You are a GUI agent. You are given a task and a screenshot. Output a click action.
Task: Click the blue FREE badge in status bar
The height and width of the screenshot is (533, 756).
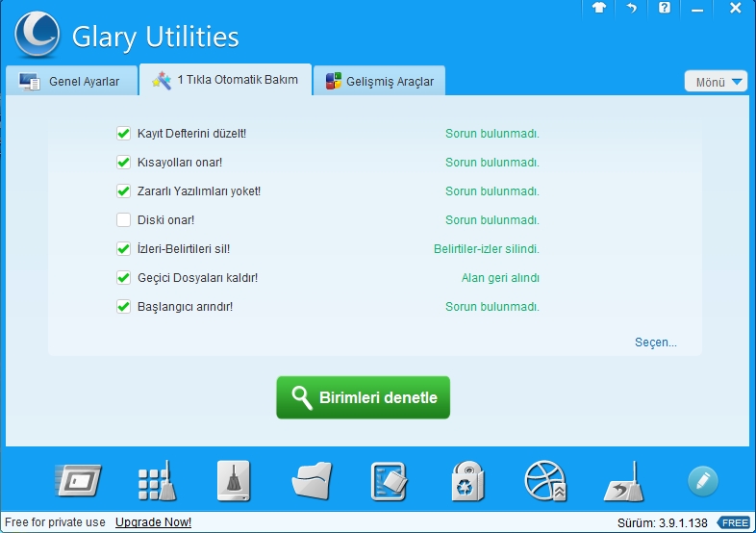tap(734, 522)
